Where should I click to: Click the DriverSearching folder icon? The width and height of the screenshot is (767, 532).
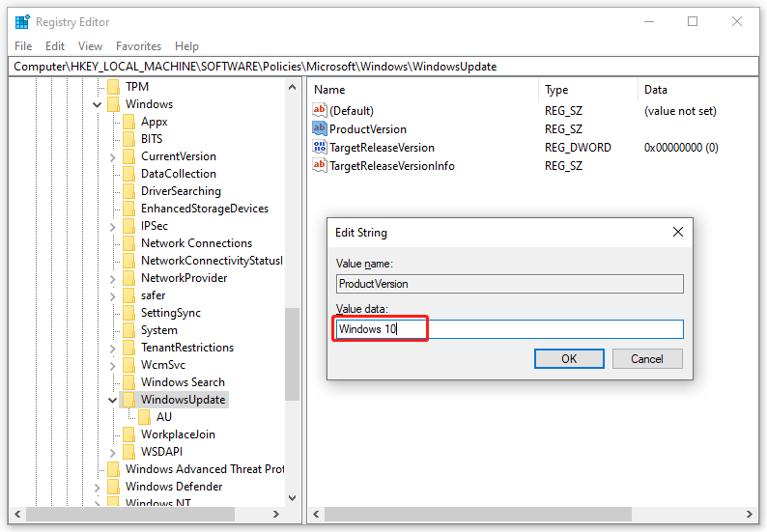(x=129, y=191)
